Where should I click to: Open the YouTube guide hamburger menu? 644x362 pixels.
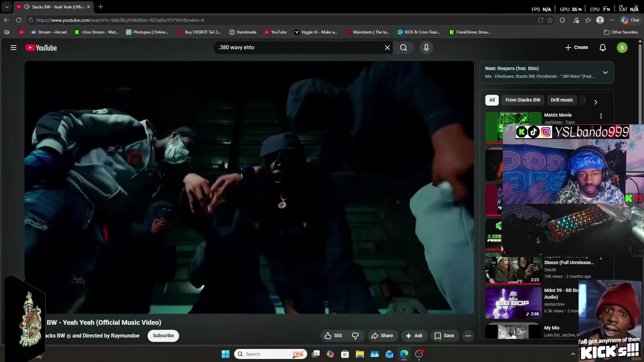[14, 48]
